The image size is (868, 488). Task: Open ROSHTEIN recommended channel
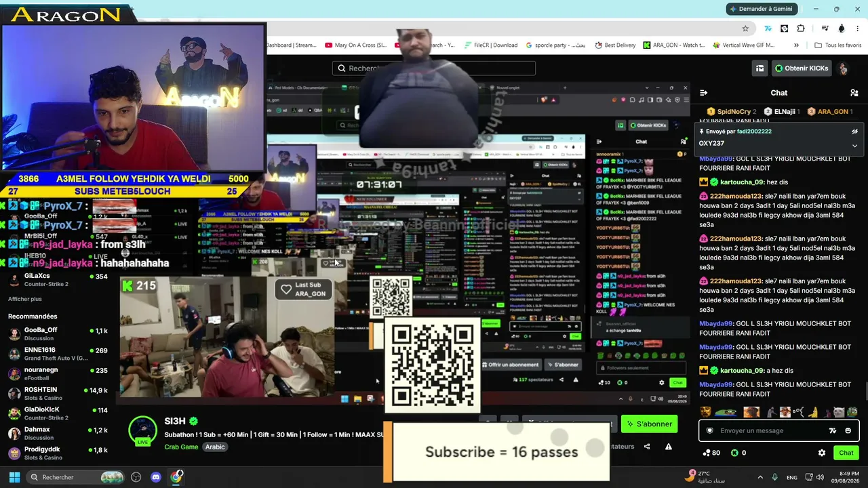click(x=58, y=394)
